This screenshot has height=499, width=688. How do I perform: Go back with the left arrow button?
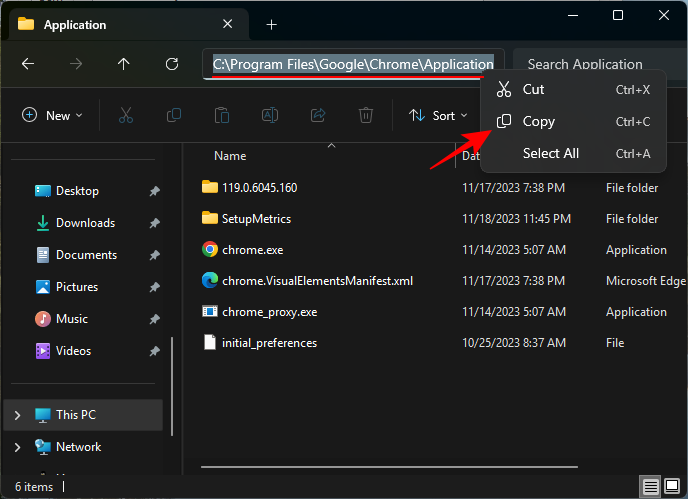(28, 64)
